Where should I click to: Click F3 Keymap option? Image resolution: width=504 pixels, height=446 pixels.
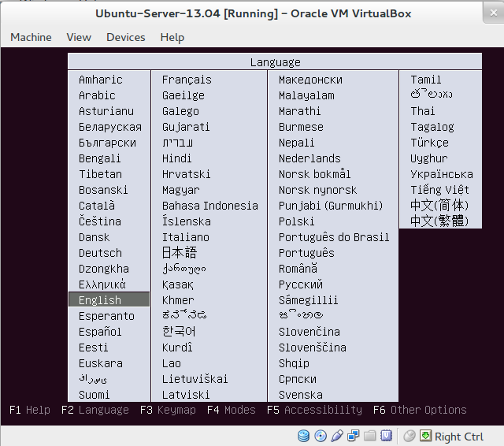168,410
